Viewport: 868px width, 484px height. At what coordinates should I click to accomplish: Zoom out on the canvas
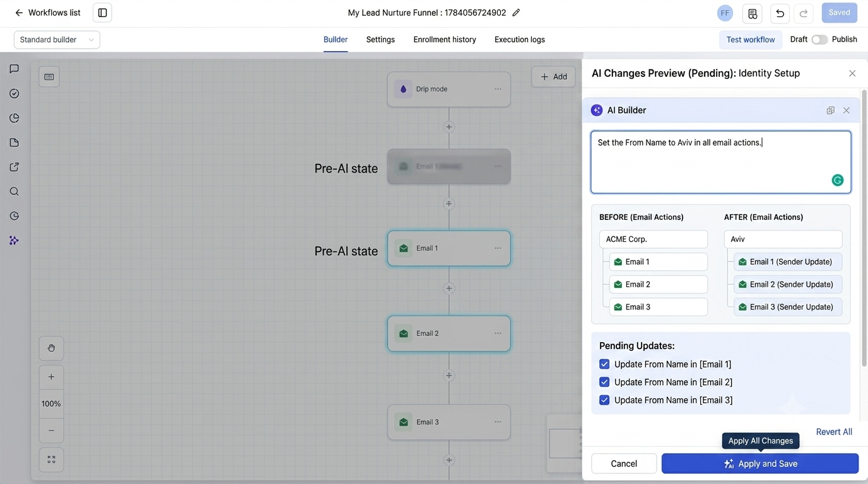point(51,430)
